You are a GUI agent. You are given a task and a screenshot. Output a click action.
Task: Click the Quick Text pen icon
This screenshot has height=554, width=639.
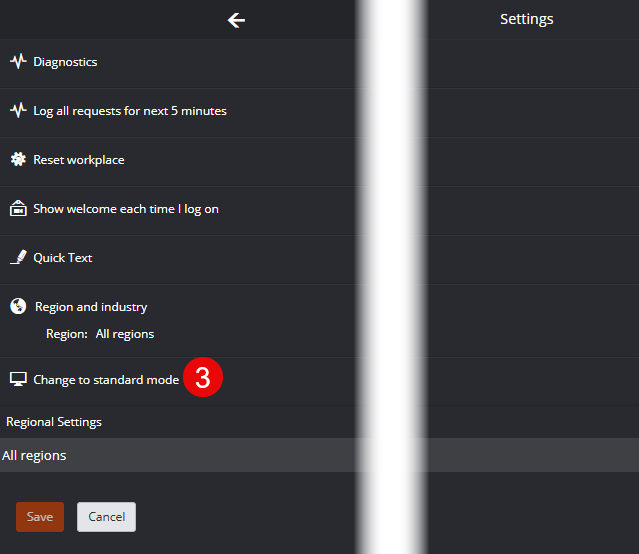18,257
